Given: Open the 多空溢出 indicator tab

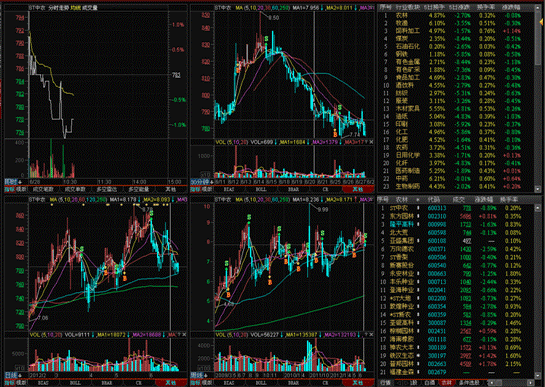Looking at the screenshot, I should click(x=107, y=190).
